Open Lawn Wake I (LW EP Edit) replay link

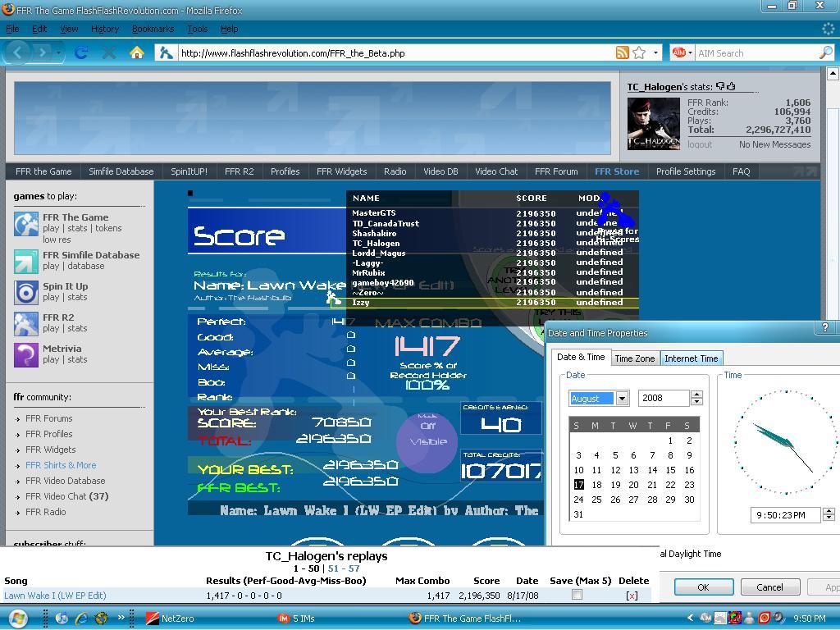click(55, 596)
